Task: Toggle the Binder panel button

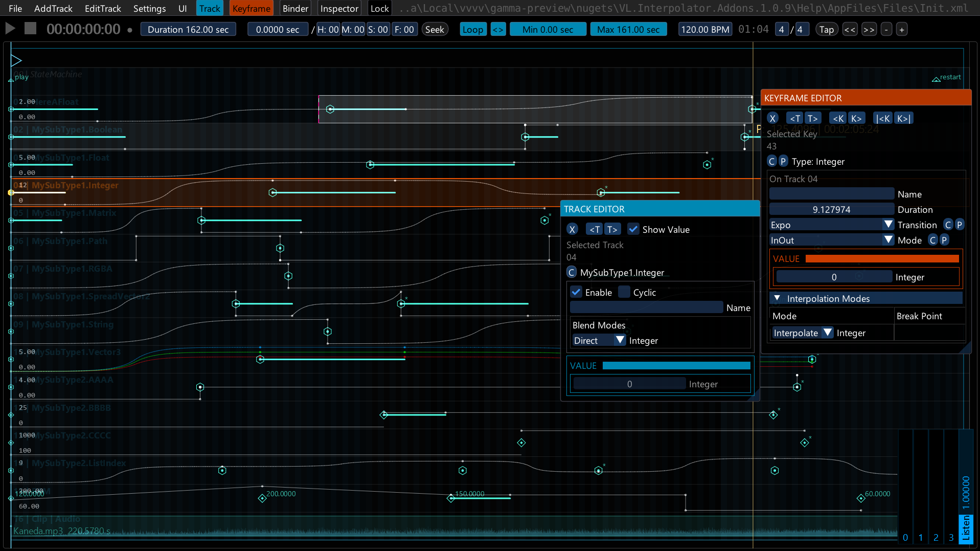Action: pos(295,8)
